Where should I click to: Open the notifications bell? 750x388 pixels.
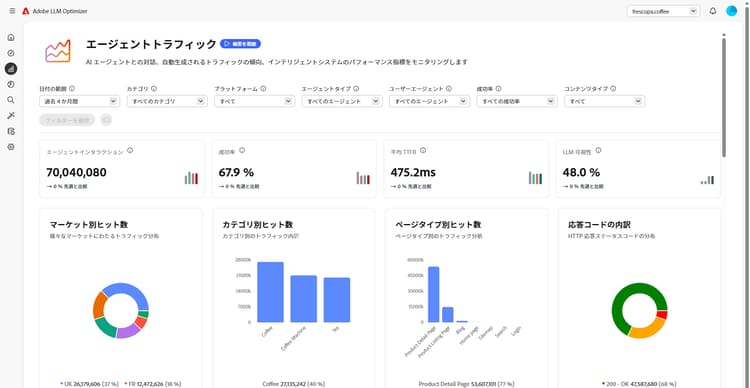point(713,11)
